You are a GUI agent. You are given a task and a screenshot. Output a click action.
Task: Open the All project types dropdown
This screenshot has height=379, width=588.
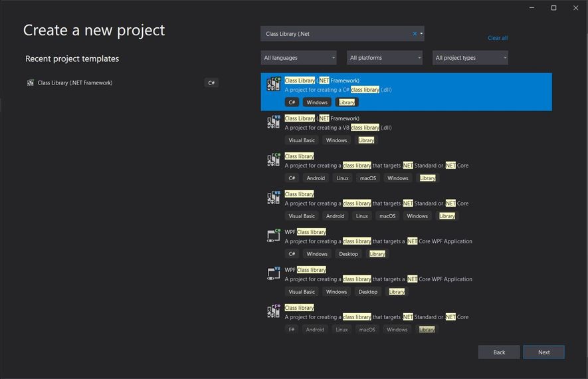pyautogui.click(x=470, y=58)
